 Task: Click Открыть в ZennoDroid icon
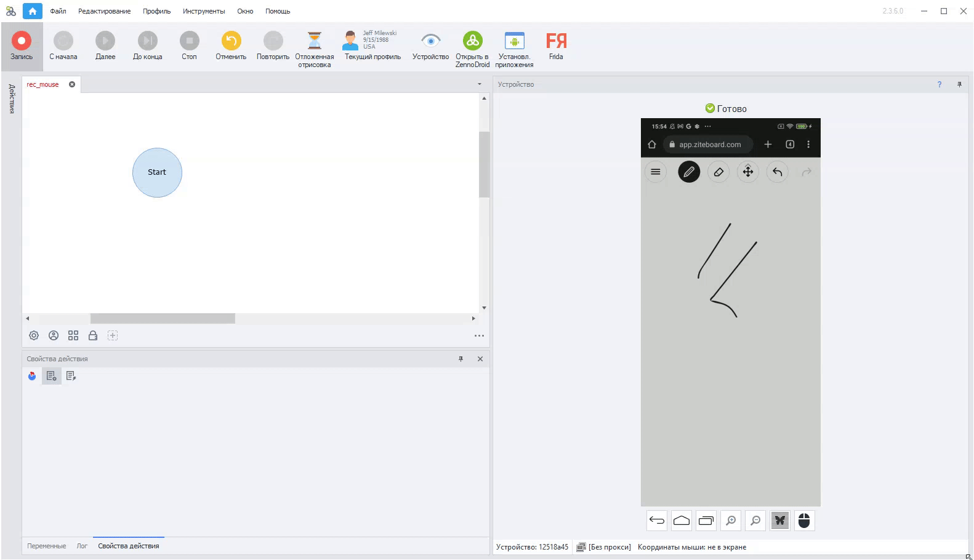(472, 49)
